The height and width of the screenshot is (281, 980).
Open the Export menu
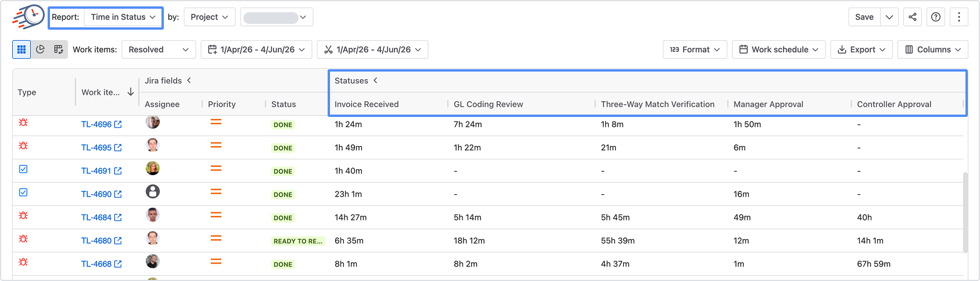pyautogui.click(x=861, y=49)
